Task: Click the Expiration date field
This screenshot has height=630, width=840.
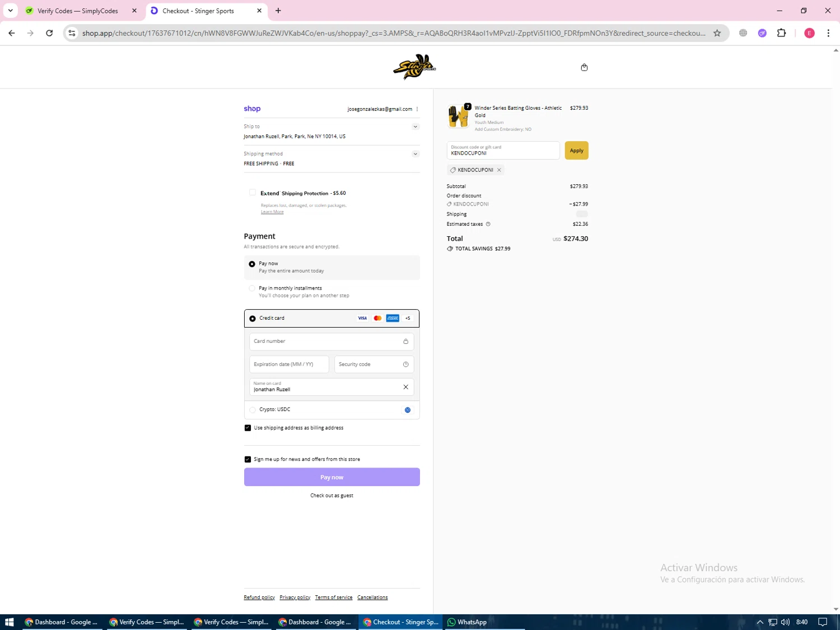Action: (289, 365)
